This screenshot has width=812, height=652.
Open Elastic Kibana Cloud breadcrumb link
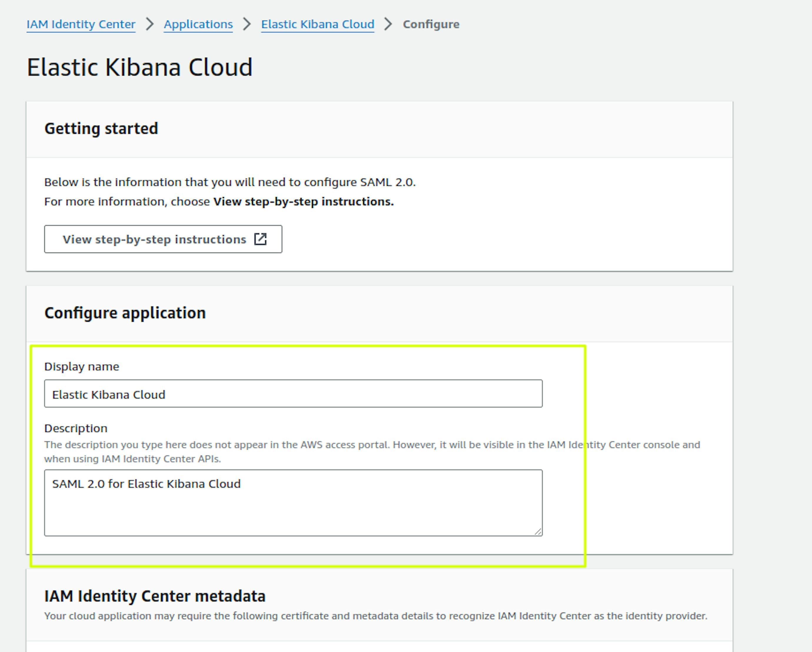tap(317, 24)
